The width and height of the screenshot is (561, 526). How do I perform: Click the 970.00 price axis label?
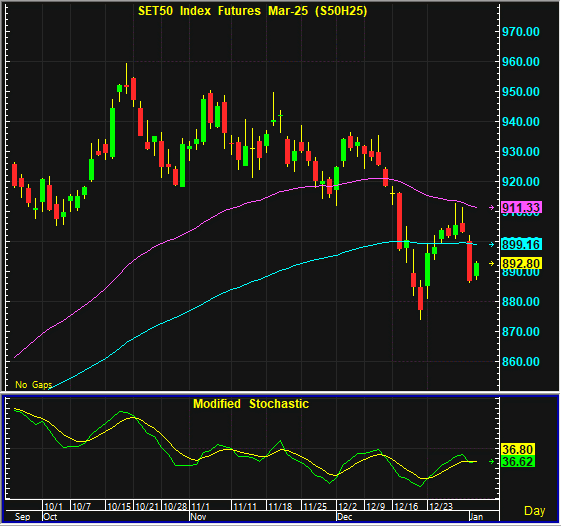(521, 32)
